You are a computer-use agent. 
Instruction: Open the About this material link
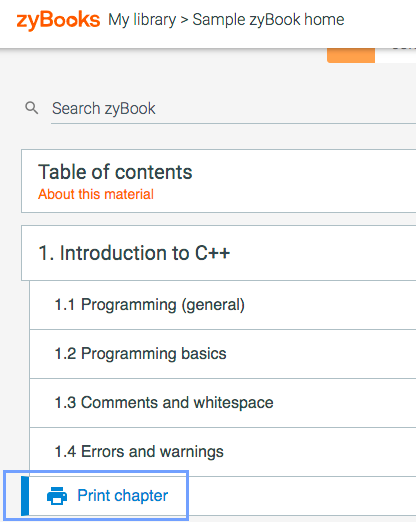click(96, 194)
